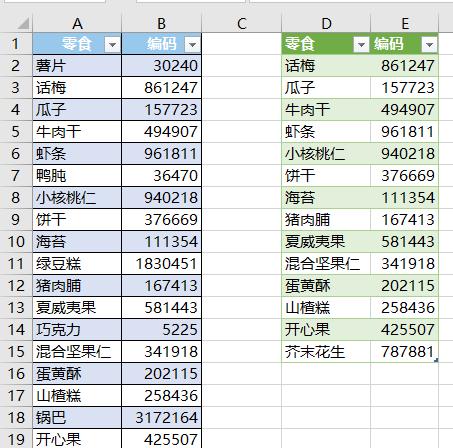Select the 绿豆糕 cell
Image resolution: width=453 pixels, height=448 pixels.
(77, 264)
